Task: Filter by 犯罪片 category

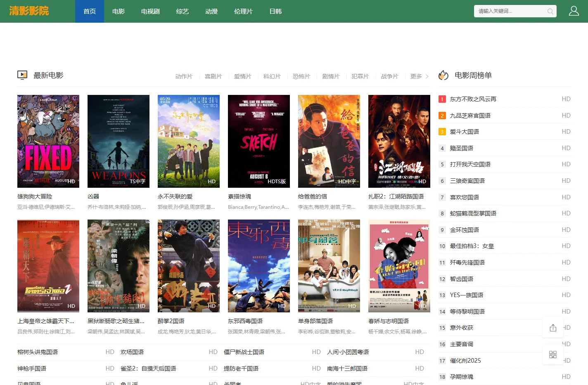Action: coord(360,76)
